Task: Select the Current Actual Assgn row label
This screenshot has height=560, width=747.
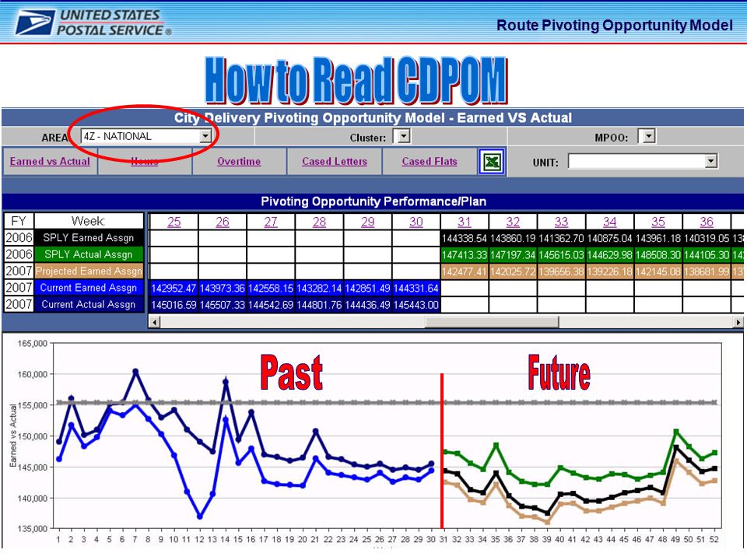Action: (89, 304)
